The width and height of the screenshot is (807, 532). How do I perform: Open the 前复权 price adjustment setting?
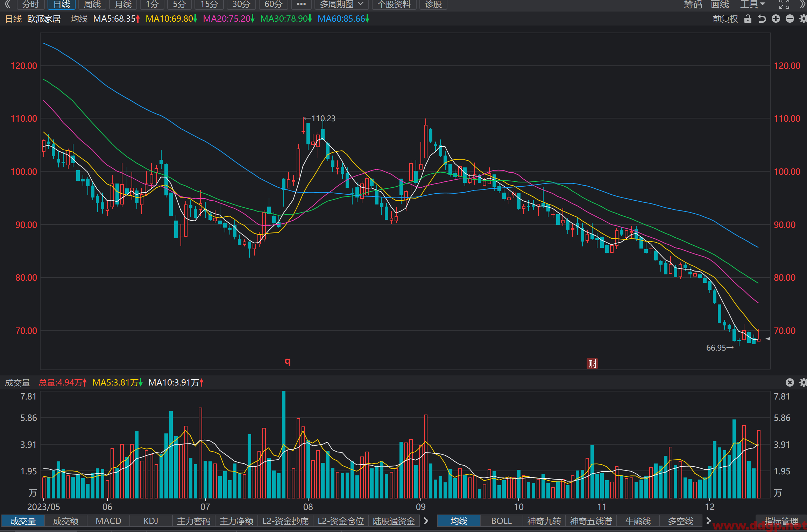click(725, 19)
